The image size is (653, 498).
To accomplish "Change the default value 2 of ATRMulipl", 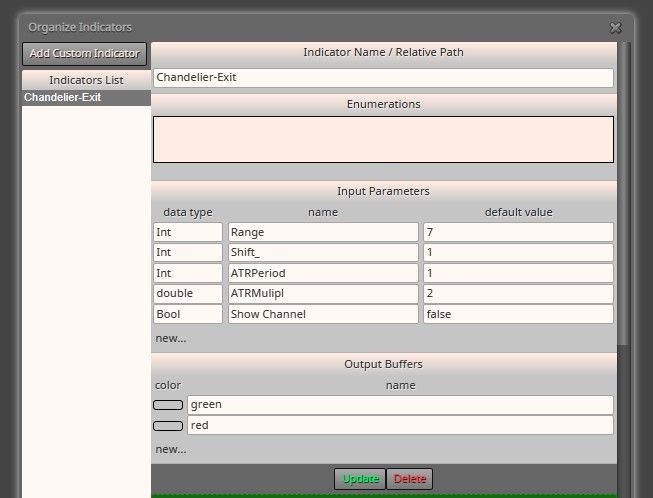I will pyautogui.click(x=518, y=294).
